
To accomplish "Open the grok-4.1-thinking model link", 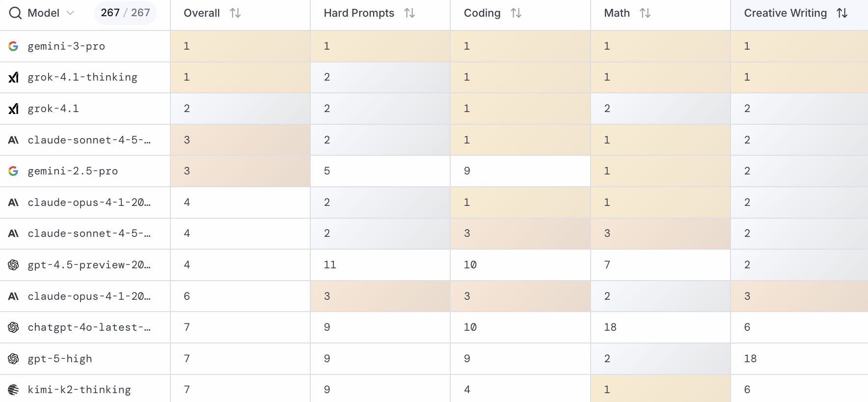I will click(x=82, y=77).
